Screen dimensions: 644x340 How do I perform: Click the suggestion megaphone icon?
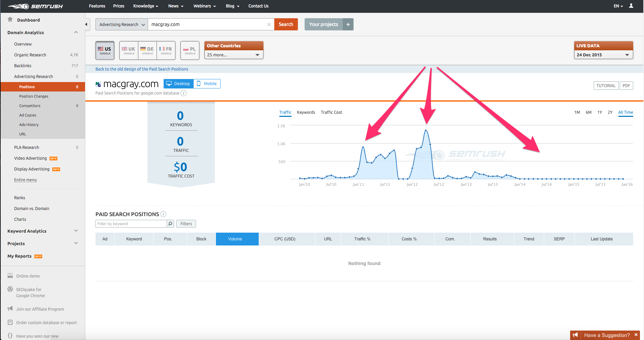coord(576,335)
